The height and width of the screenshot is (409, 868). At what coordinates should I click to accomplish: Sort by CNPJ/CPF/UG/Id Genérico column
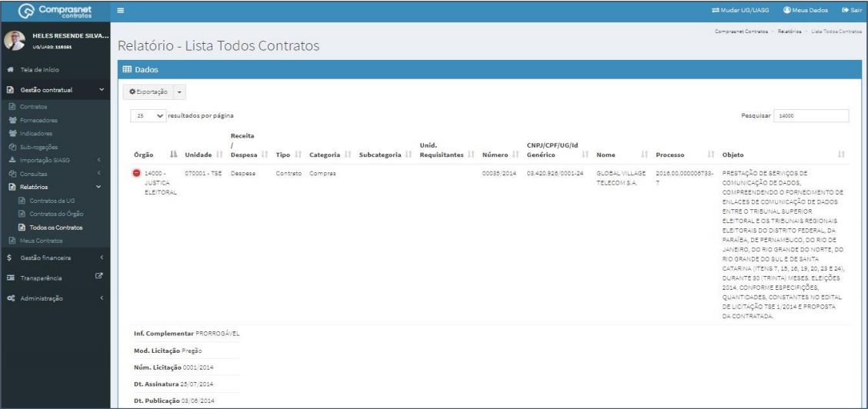tap(557, 151)
